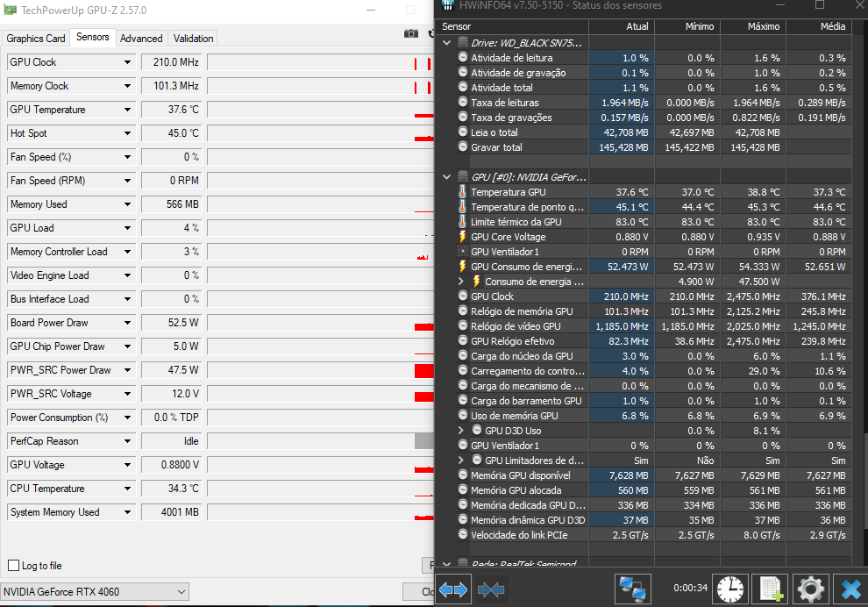Click the circle icon beside Memória GPU alocada
The width and height of the screenshot is (868, 607).
tap(463, 489)
